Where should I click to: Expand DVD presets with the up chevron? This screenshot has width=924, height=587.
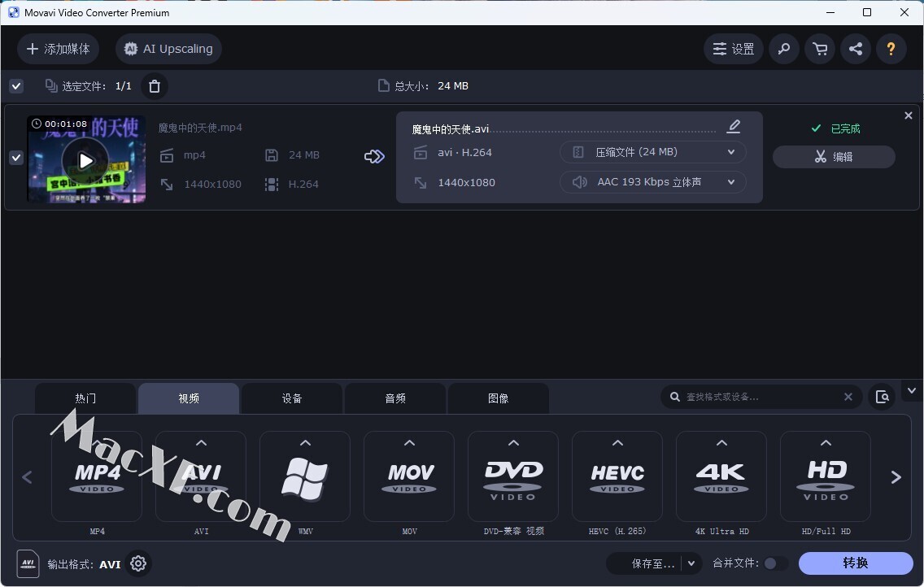tap(513, 443)
